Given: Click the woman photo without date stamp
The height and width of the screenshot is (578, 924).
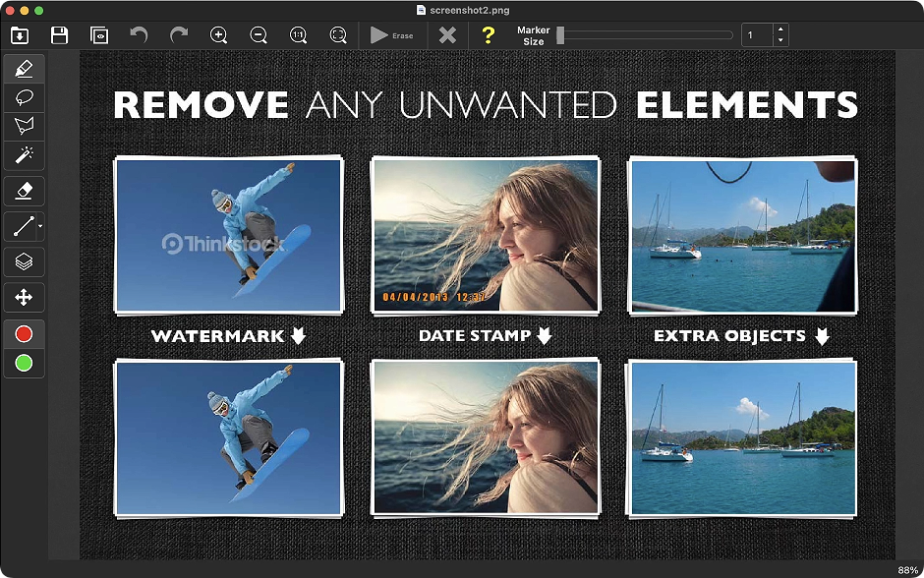Looking at the screenshot, I should tap(486, 438).
